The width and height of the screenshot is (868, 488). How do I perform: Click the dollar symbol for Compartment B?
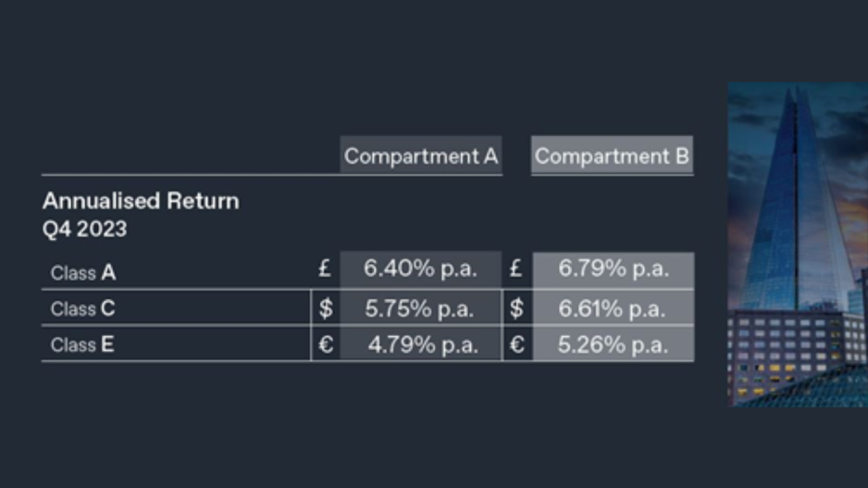coord(517,308)
